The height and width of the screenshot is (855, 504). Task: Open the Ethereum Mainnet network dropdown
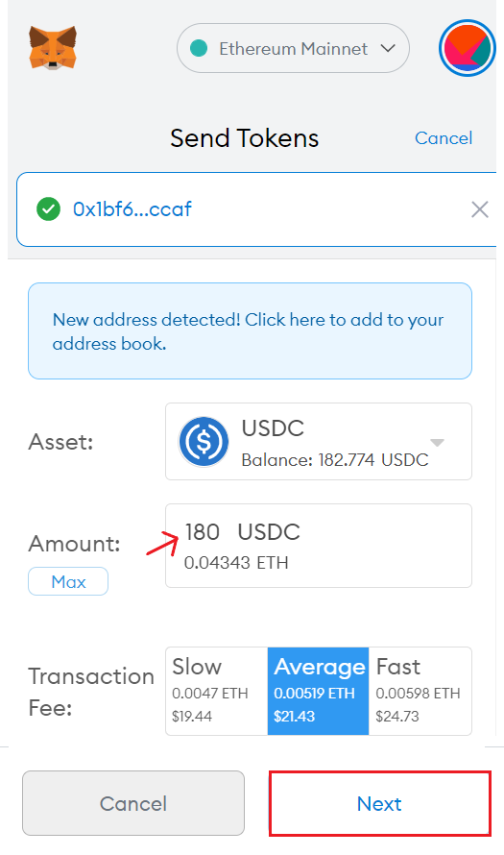click(293, 48)
